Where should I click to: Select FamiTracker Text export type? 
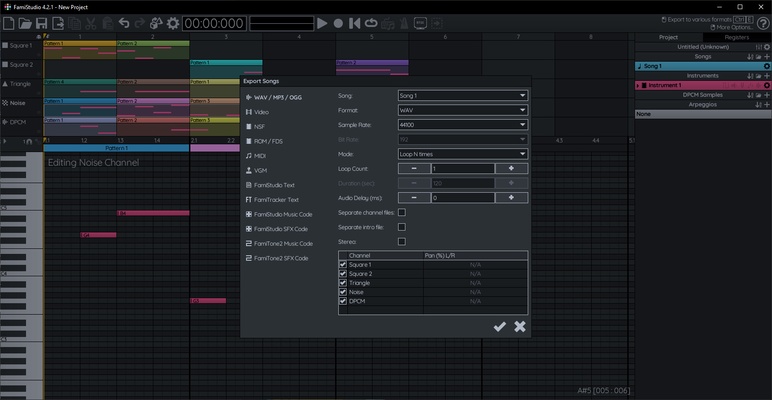[272, 200]
